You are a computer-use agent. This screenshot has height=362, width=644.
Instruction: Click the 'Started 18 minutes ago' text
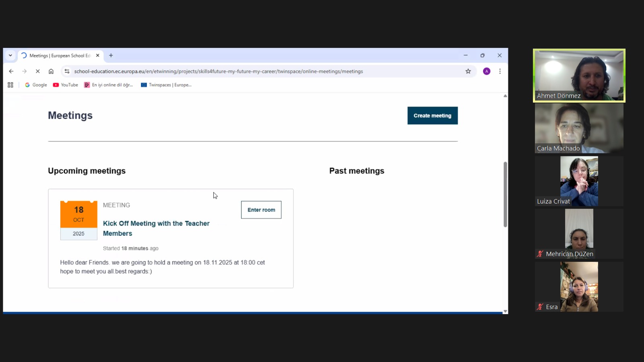(x=131, y=249)
